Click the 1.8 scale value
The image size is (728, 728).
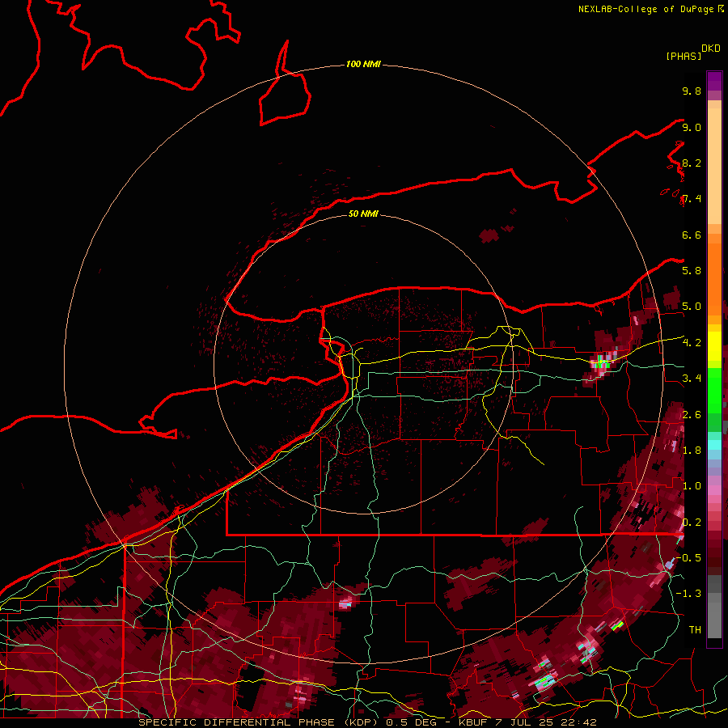(692, 451)
